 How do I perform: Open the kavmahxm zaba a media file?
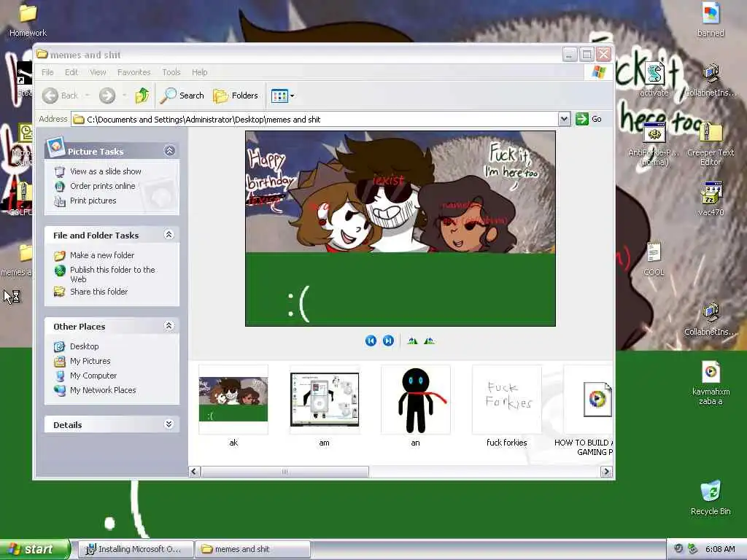[x=711, y=384]
